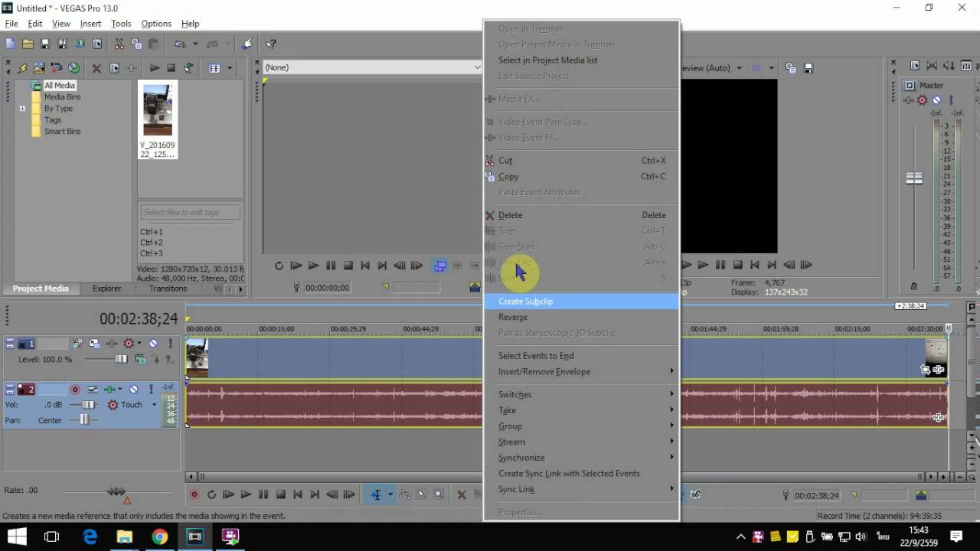Click Open Mixing Console icon in Master Bus toolbar
This screenshot has height=551, width=980.
965,67
